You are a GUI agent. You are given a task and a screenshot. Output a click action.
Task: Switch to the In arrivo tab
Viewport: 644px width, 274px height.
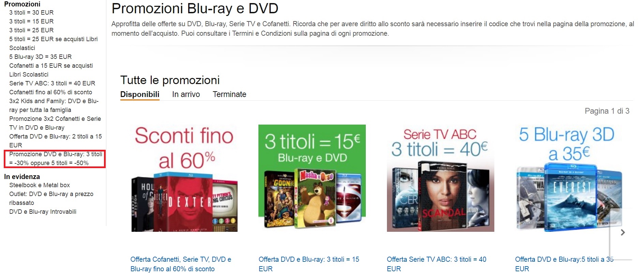click(x=186, y=94)
